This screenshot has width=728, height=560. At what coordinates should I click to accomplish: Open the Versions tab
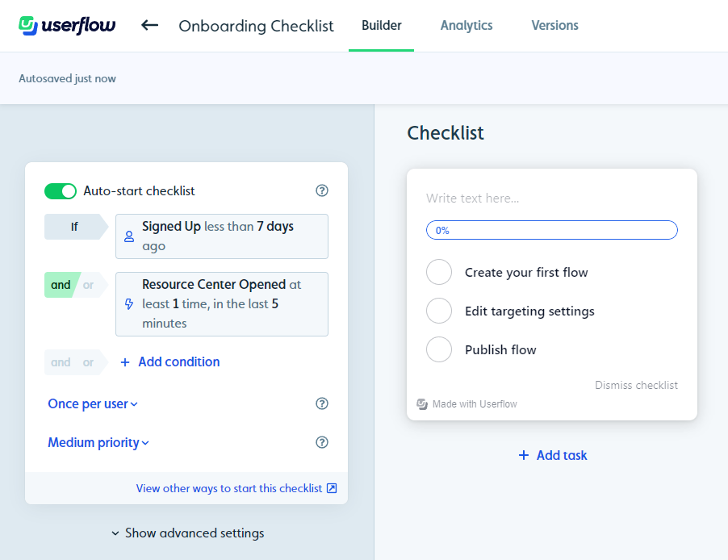point(554,25)
